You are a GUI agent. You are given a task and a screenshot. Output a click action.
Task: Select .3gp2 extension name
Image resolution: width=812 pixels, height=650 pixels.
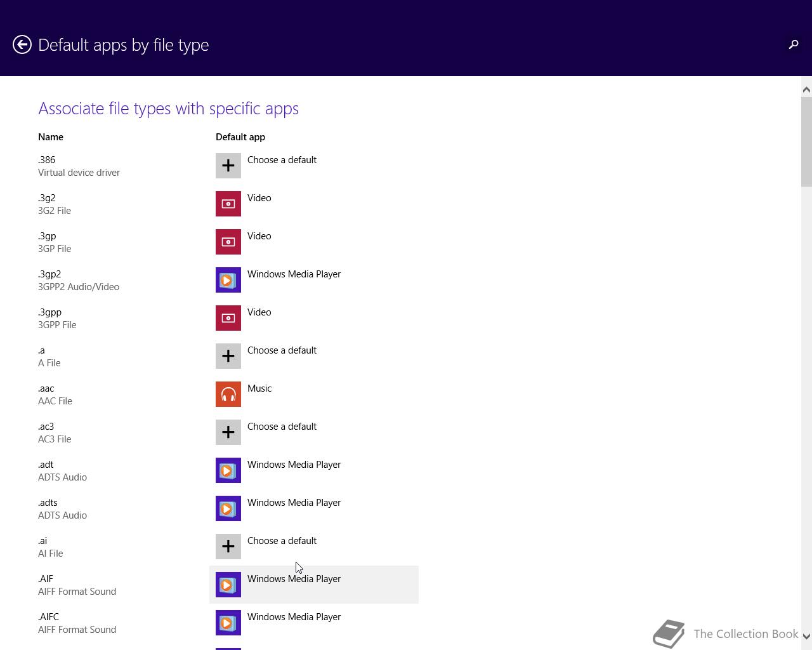coord(49,274)
